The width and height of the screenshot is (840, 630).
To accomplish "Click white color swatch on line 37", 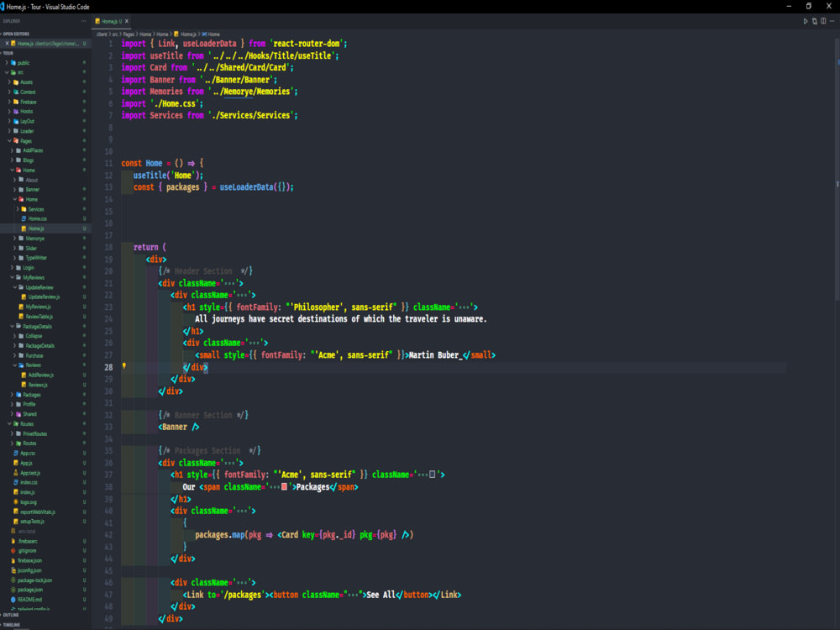I will [433, 475].
